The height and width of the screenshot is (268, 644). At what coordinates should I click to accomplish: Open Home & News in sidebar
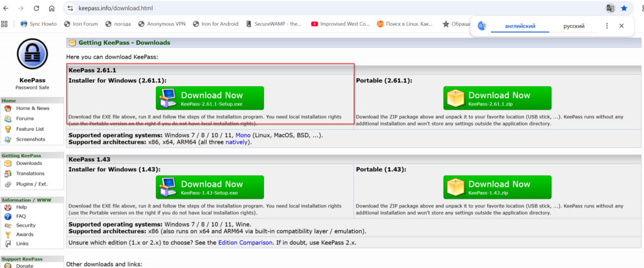(33, 108)
